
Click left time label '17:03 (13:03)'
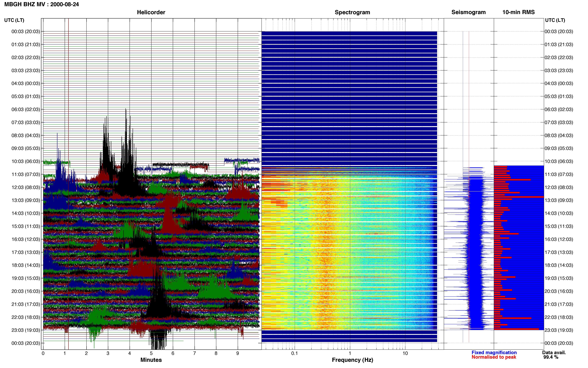pyautogui.click(x=26, y=252)
